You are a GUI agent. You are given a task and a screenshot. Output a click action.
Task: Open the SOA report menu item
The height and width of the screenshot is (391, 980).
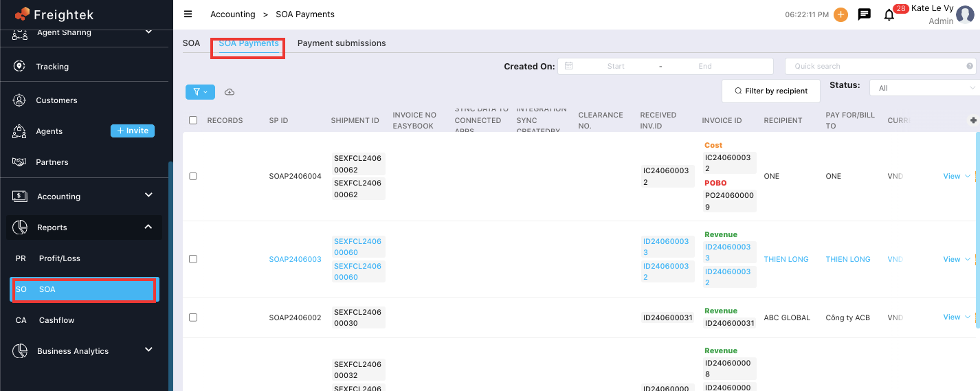85,289
